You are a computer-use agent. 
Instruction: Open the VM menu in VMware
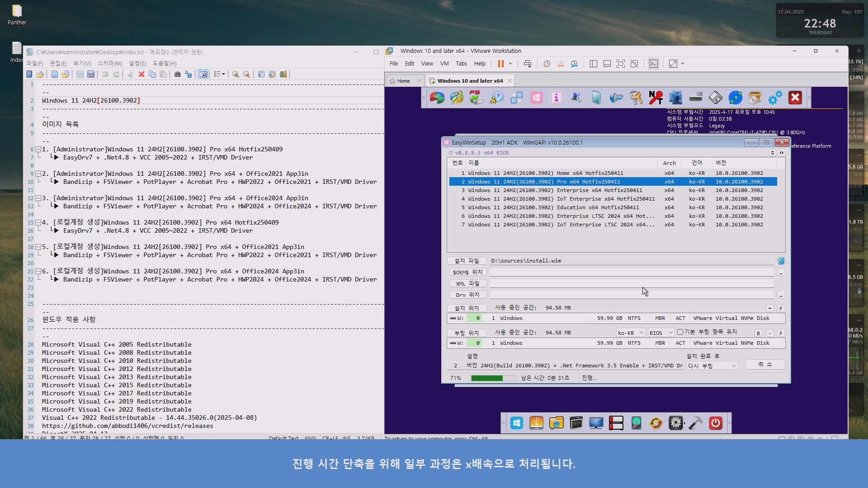click(x=444, y=64)
